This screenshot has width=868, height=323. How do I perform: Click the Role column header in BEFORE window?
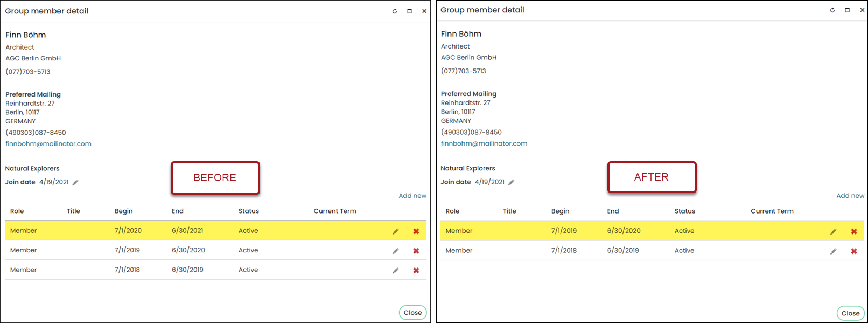click(17, 211)
